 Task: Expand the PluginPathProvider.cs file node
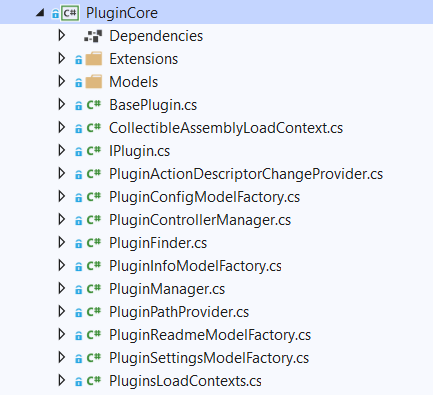62,311
